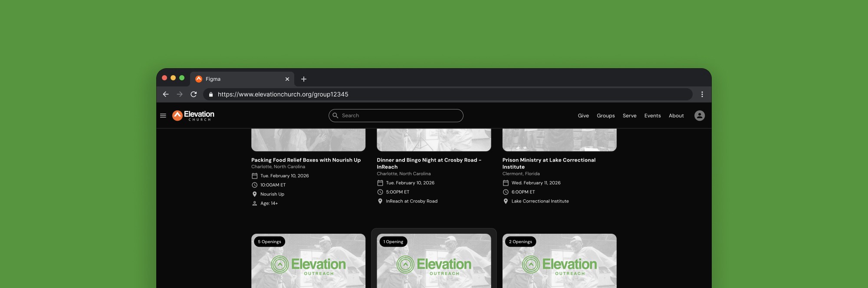Click clock icon beside 6:00PM ET
Screen dimensions: 868x288
point(506,192)
